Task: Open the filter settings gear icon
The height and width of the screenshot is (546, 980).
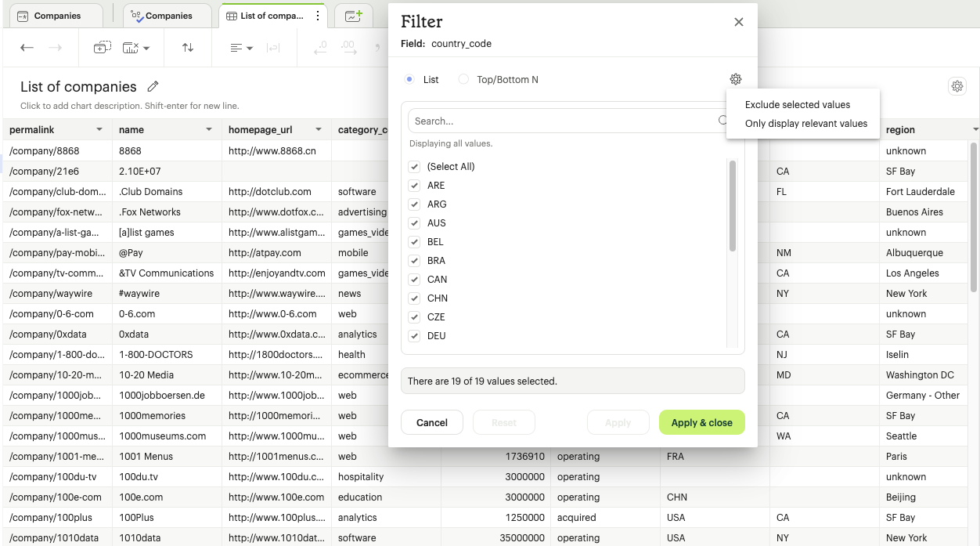Action: pos(735,79)
